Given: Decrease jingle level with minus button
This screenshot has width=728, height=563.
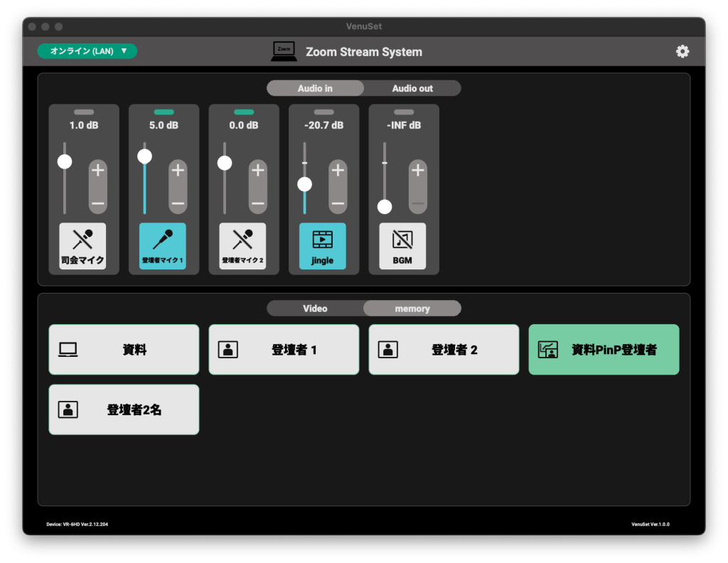Looking at the screenshot, I should coord(338,203).
